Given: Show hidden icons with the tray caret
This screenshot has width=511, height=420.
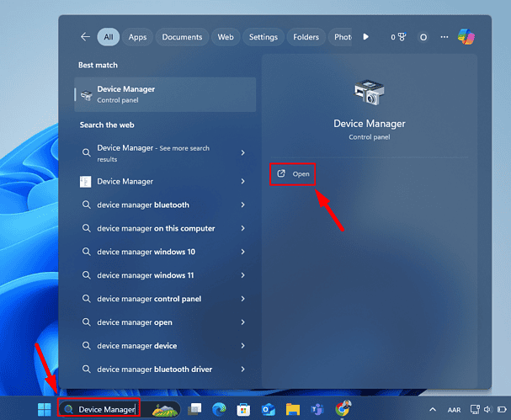Looking at the screenshot, I should pos(433,409).
